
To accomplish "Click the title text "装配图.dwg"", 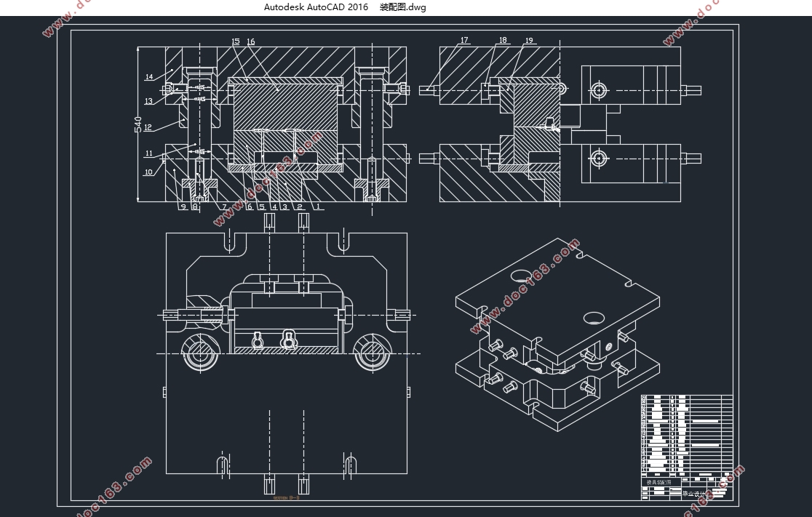I will click(402, 7).
